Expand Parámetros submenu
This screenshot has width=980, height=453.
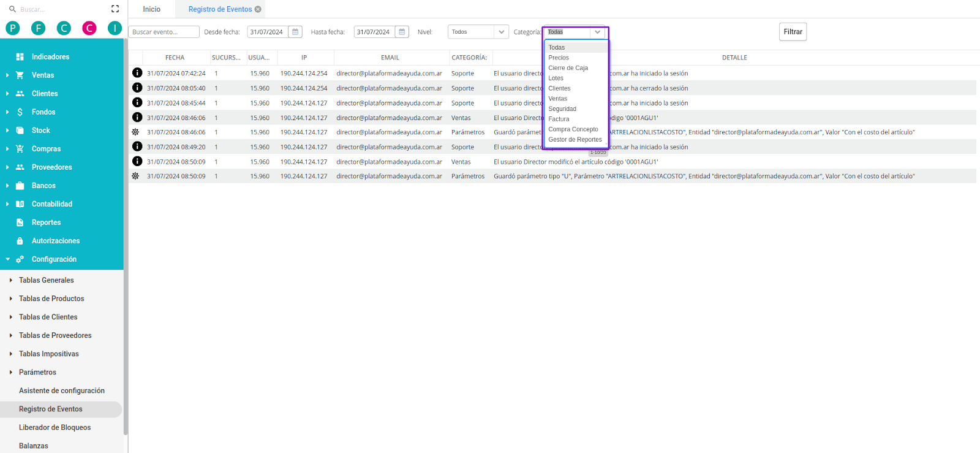(11, 372)
